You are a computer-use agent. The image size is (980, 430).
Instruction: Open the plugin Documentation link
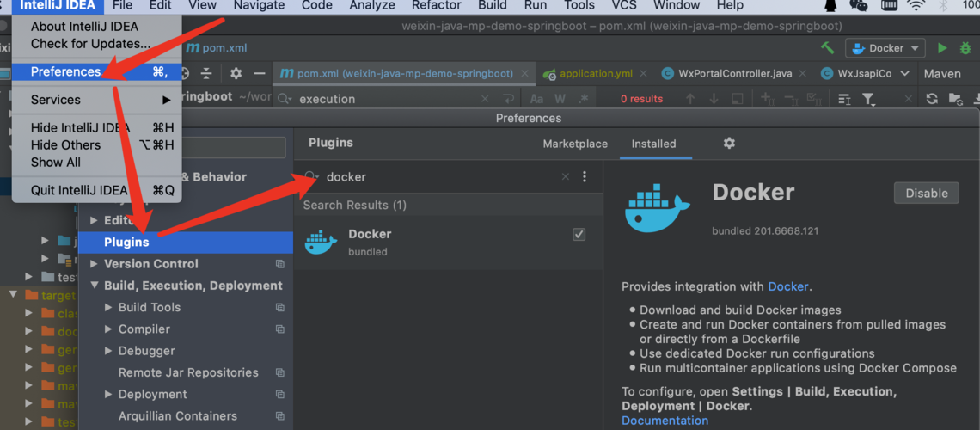click(x=665, y=421)
